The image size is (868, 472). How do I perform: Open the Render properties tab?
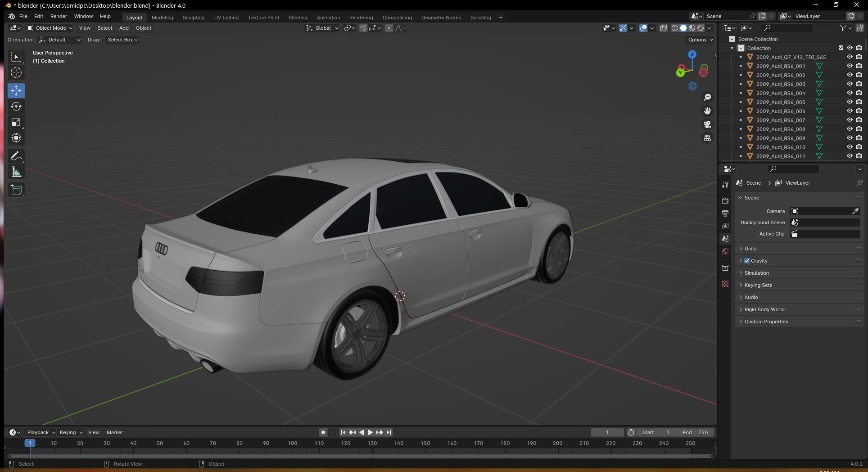point(725,200)
